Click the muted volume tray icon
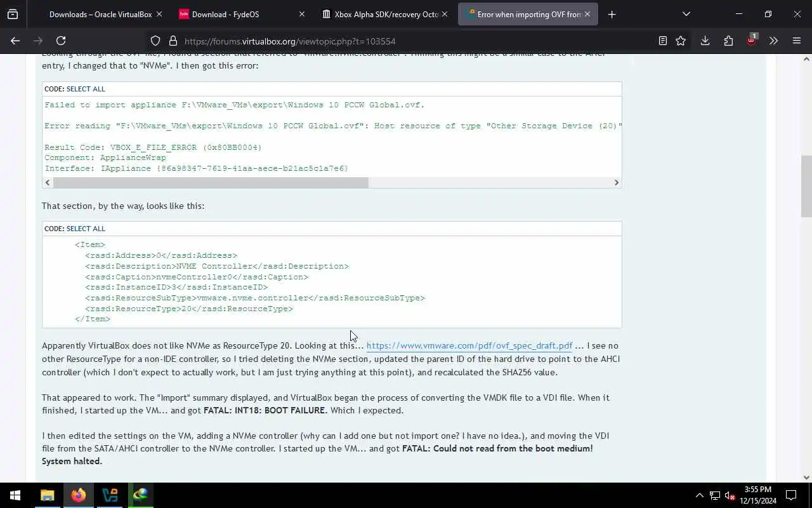This screenshot has width=812, height=508. [730, 495]
